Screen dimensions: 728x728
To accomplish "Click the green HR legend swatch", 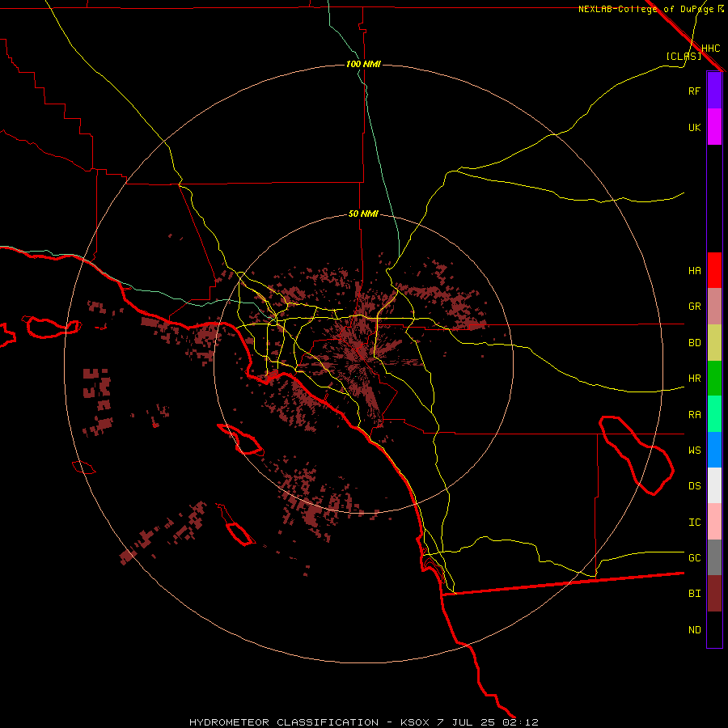I will [714, 379].
